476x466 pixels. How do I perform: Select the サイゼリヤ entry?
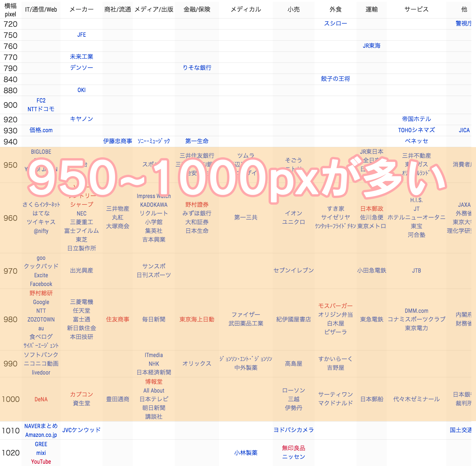pos(336,218)
